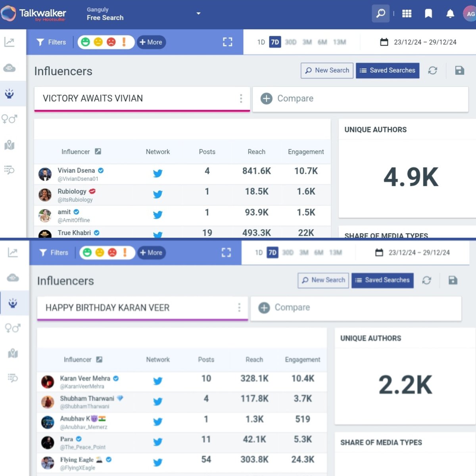476x476 pixels.
Task: Open Rubiology influencer row
Action: 182,195
